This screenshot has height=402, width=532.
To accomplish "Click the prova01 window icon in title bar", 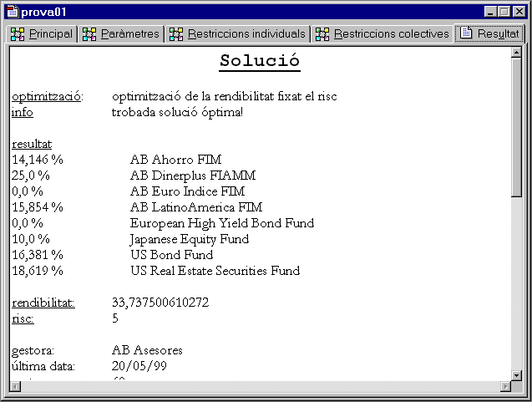I will (x=13, y=12).
